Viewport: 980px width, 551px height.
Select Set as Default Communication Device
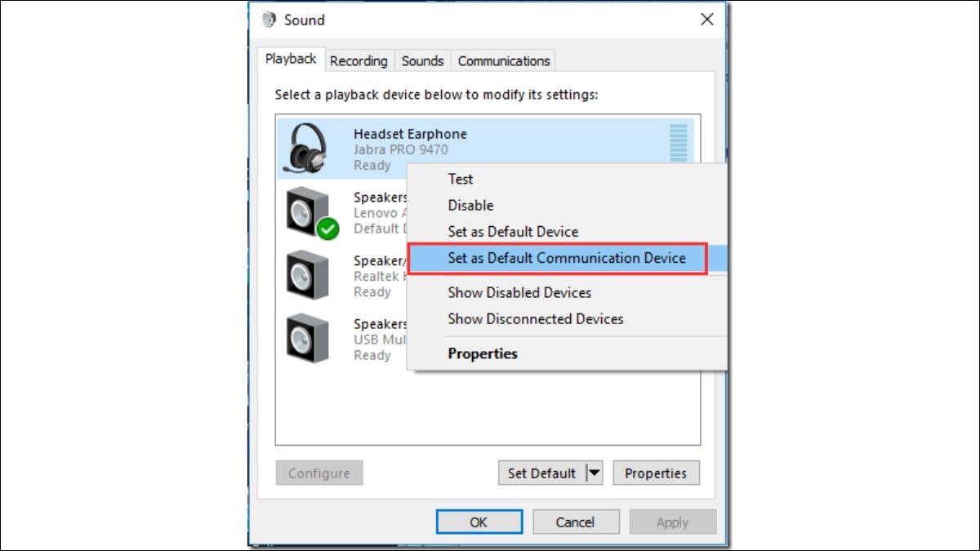pyautogui.click(x=567, y=258)
